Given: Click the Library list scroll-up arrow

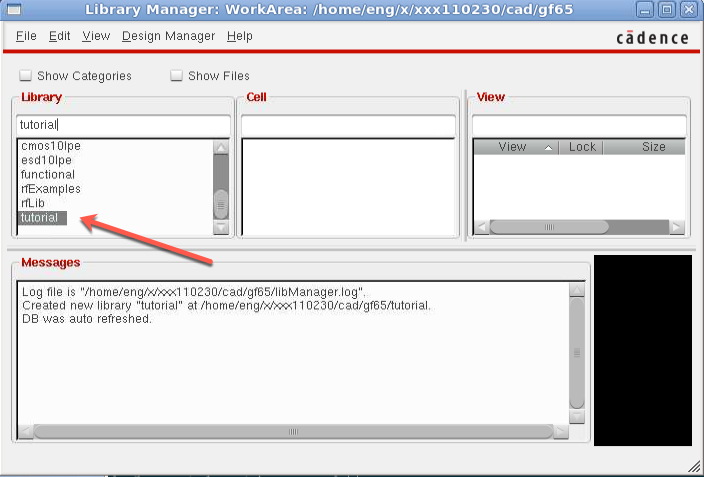Looking at the screenshot, I should (221, 148).
